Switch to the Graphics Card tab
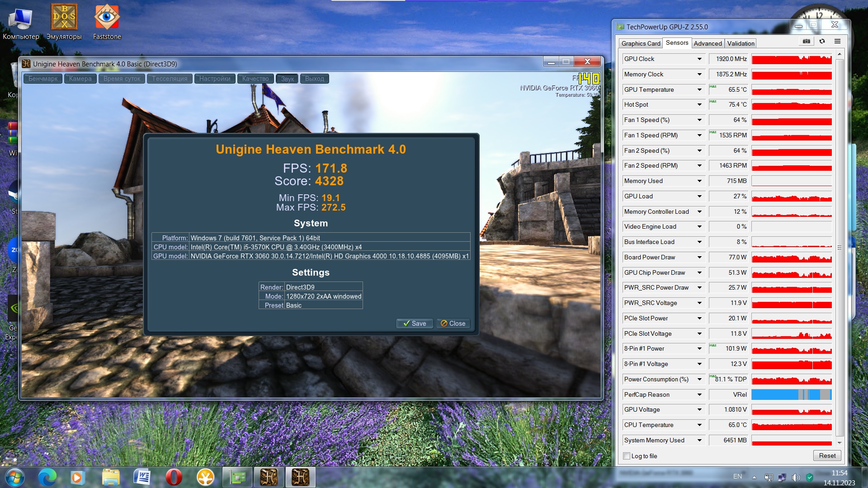 pos(641,43)
